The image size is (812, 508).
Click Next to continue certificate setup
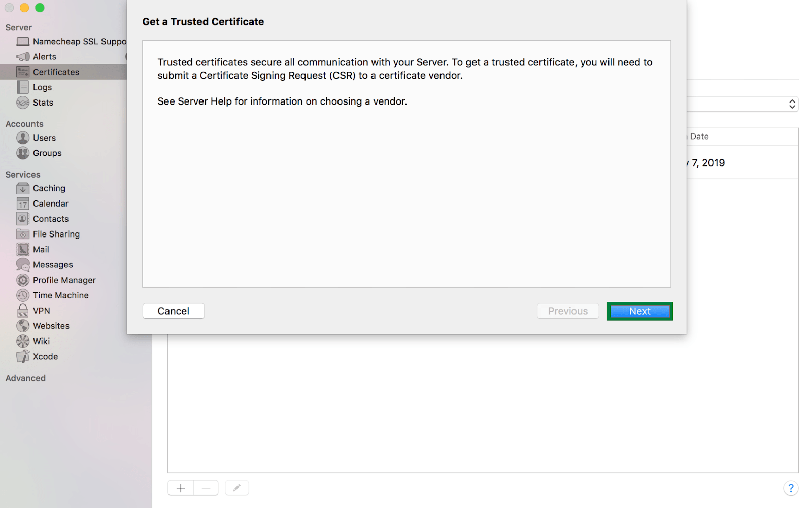coord(639,311)
